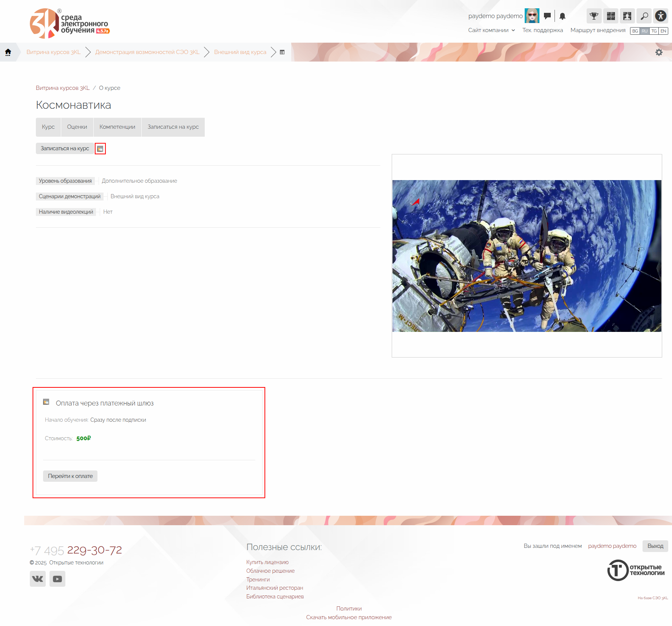The height and width of the screenshot is (626, 672).
Task: Go to home via house icon
Action: pyautogui.click(x=8, y=52)
